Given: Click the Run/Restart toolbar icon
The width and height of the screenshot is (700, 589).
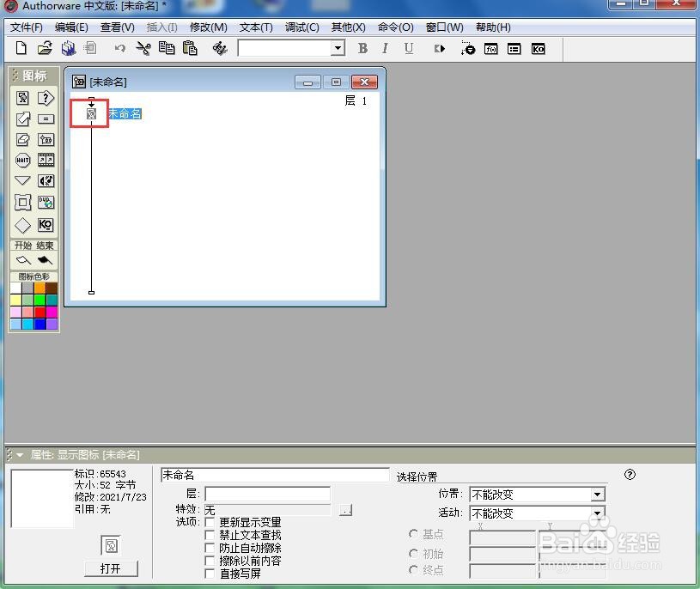Looking at the screenshot, I should 440,49.
